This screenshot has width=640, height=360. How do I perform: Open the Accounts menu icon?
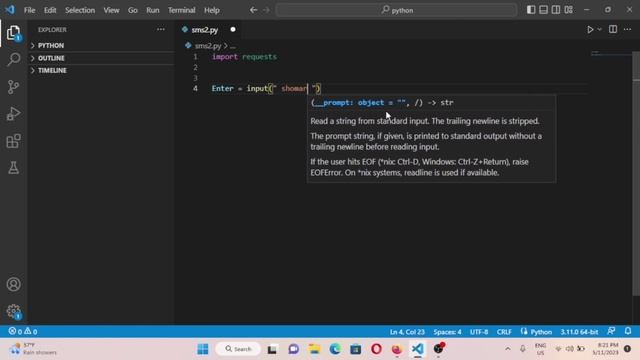13,284
